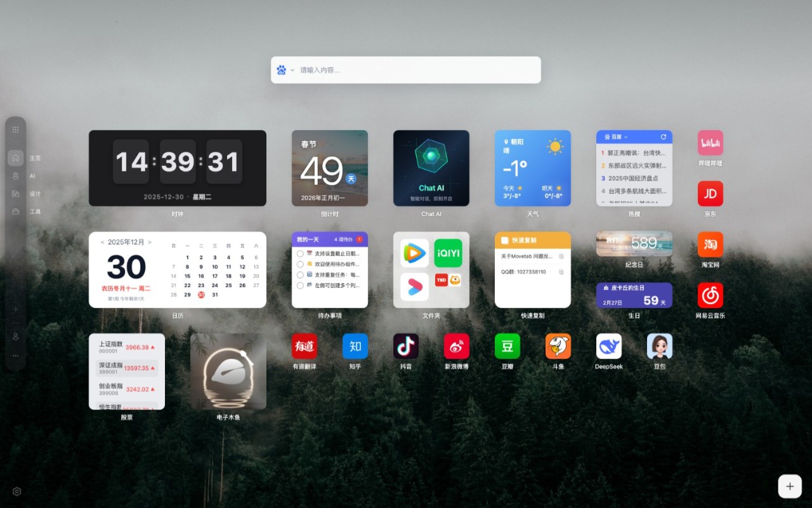This screenshot has height=508, width=812.
Task: Click the 2025年12月 month title in the calendar
Action: coord(126,242)
